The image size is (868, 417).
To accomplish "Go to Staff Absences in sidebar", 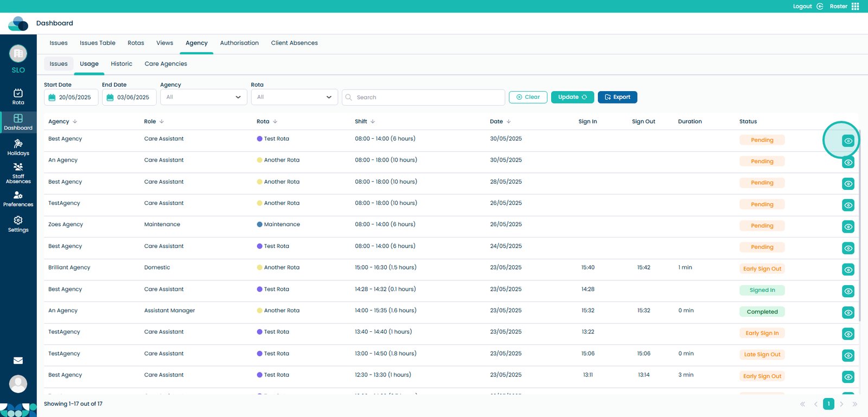I will 18,173.
